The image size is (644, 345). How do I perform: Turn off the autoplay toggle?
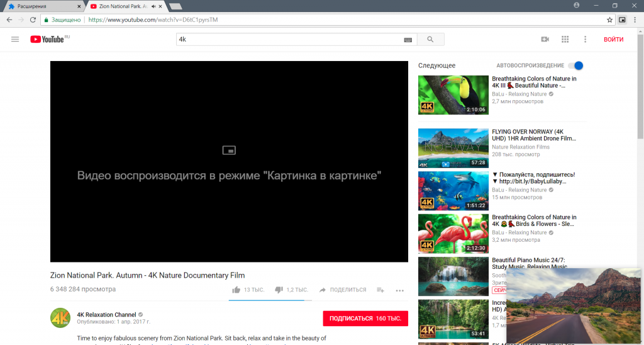[575, 65]
